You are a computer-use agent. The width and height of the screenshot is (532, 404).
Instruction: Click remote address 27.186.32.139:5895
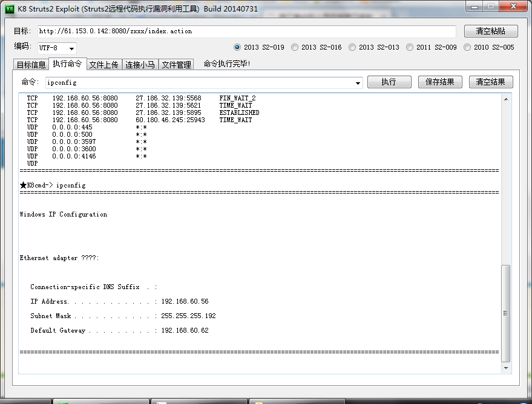(x=169, y=112)
